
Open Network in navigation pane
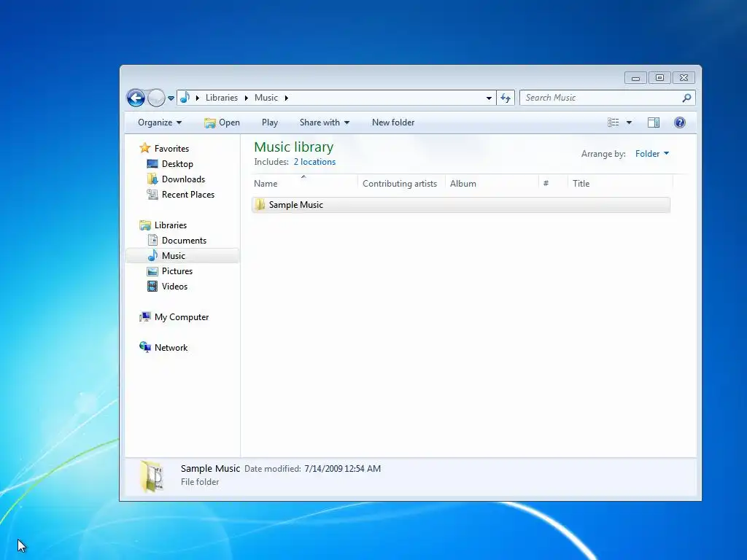point(171,348)
